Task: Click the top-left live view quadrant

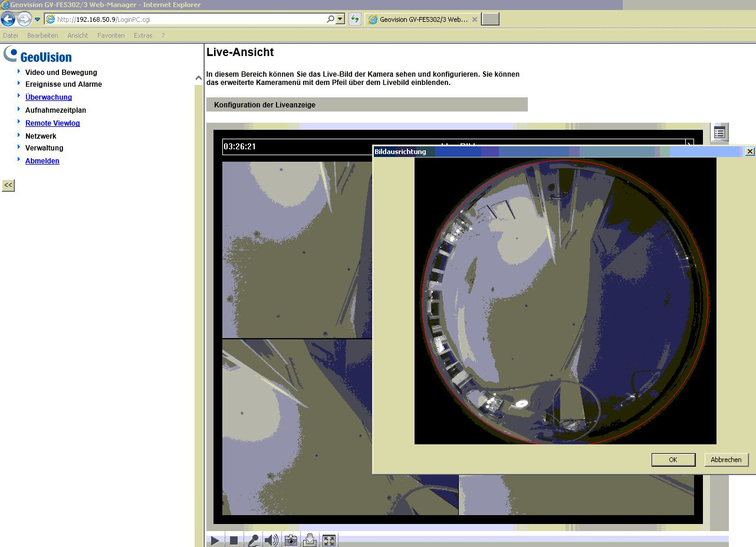Action: coord(297,250)
